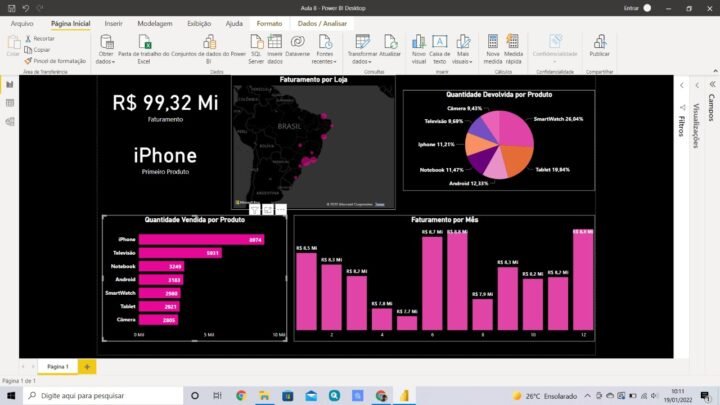Open the Model view icon in left sidebar
This screenshot has width=720, height=405.
[9, 121]
